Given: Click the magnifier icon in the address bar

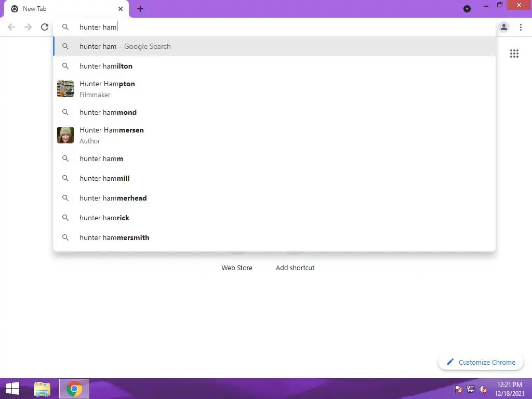Looking at the screenshot, I should [x=65, y=27].
